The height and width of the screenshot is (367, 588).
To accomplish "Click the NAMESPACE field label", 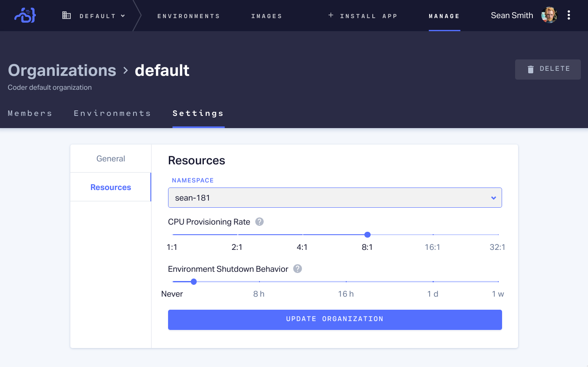I will point(193,180).
